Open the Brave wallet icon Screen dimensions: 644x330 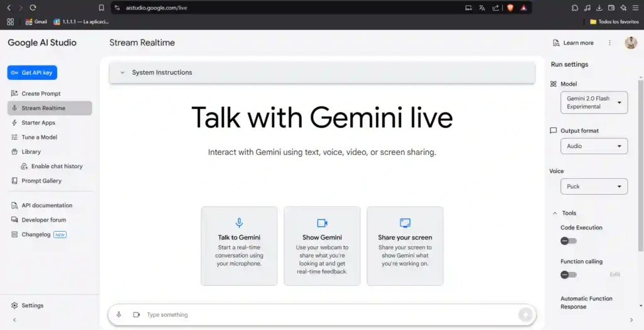pyautogui.click(x=611, y=8)
